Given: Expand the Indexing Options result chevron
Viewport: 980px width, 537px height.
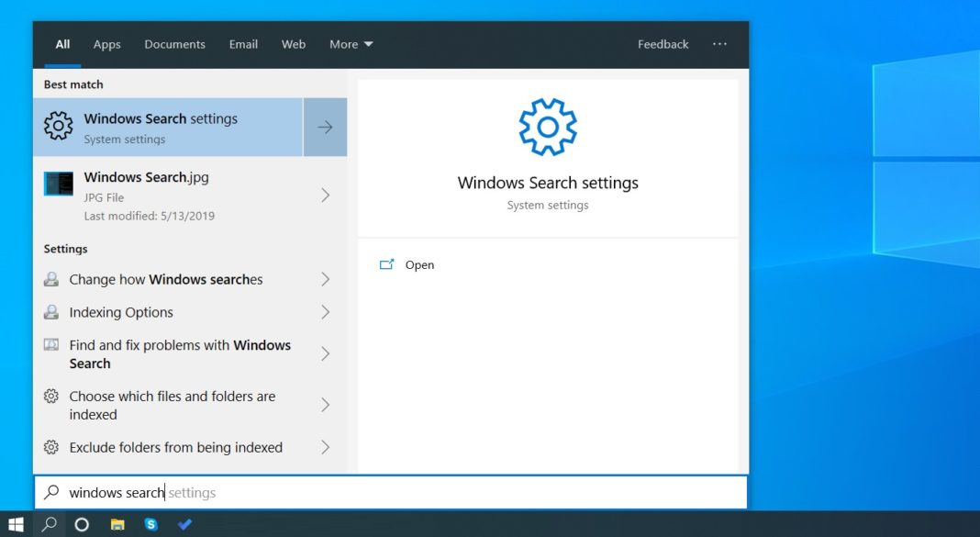Looking at the screenshot, I should 326,312.
